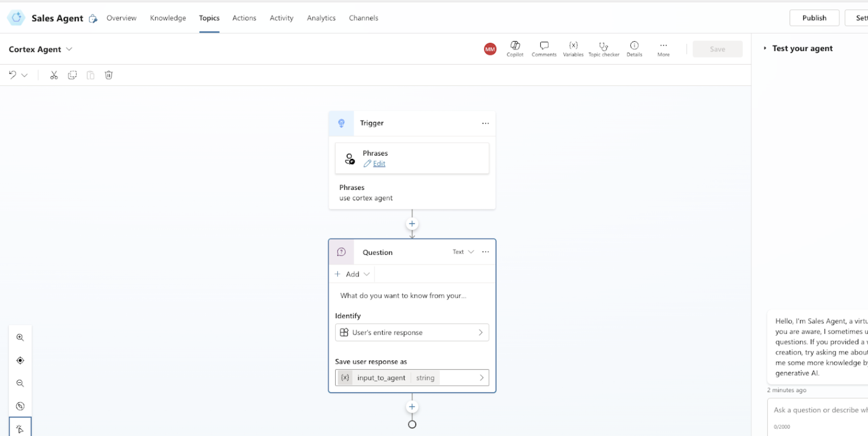Click the Edit phrases link
The image size is (868, 436).
pos(379,163)
